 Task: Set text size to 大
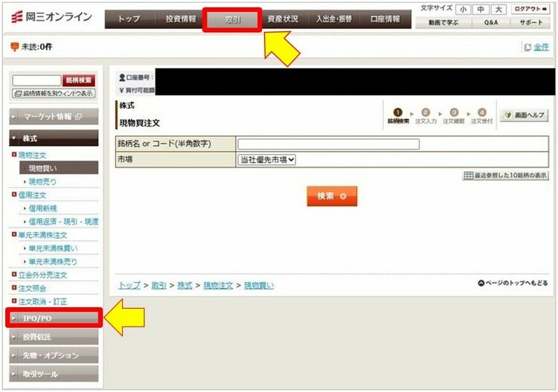(498, 10)
